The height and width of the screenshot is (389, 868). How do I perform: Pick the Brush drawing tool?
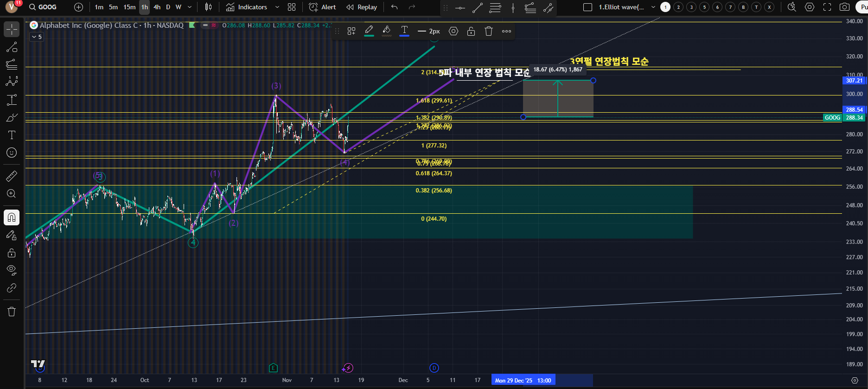point(12,118)
